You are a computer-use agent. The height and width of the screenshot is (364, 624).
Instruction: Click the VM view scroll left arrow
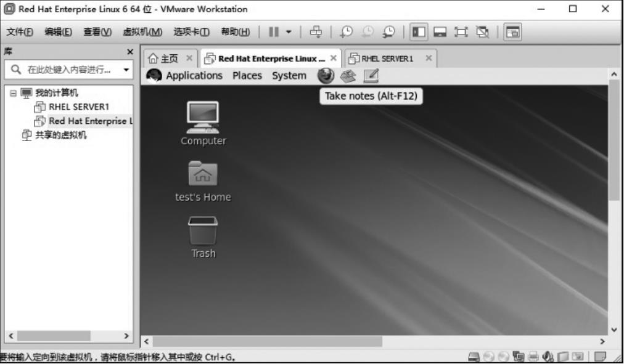[147, 341]
